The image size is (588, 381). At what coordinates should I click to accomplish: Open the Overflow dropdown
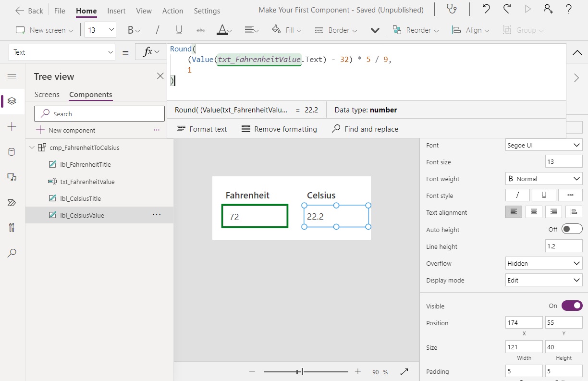click(543, 263)
